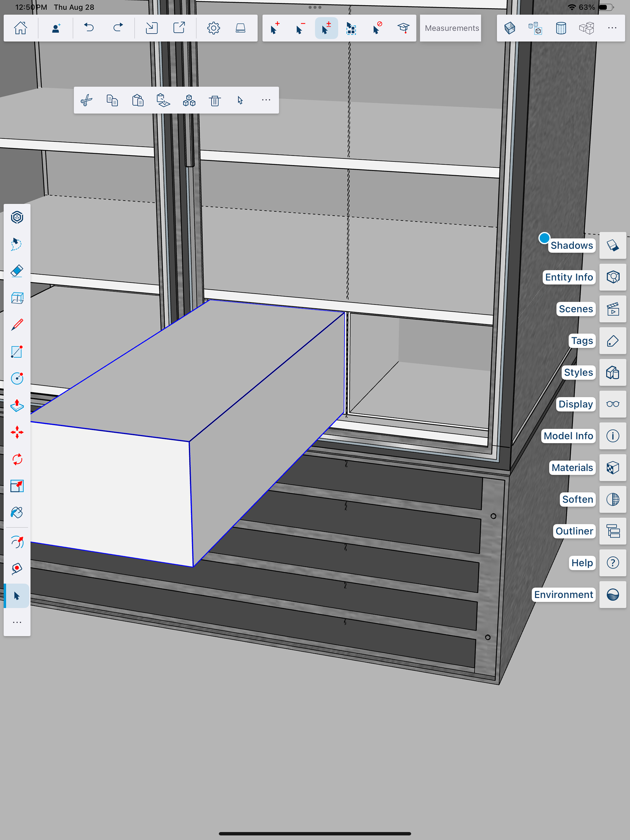The width and height of the screenshot is (630, 840).
Task: Toggle add/subtract selection mode
Action: pyautogui.click(x=326, y=28)
